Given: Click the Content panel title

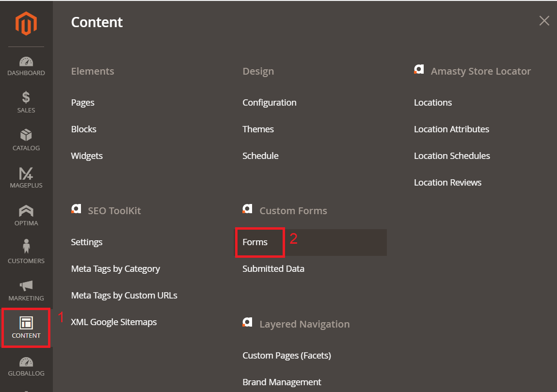Looking at the screenshot, I should pyautogui.click(x=96, y=22).
